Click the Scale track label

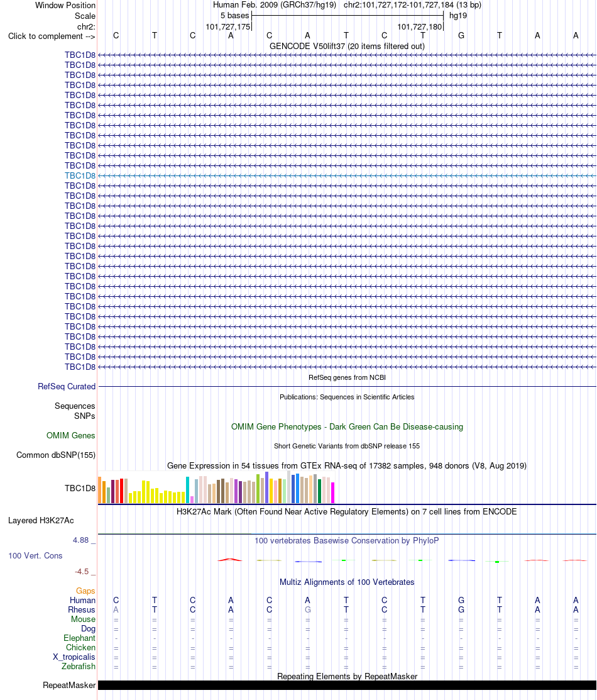(x=85, y=16)
